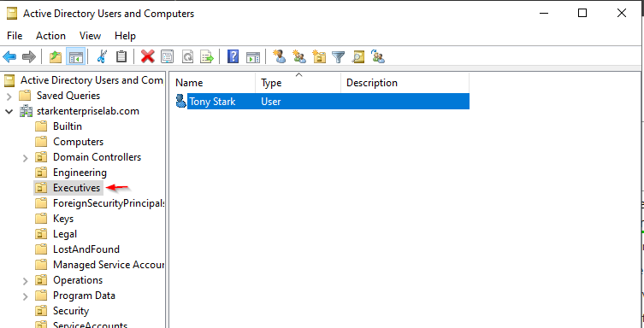Cut selection with scissors icon
644x328 pixels.
tap(102, 56)
